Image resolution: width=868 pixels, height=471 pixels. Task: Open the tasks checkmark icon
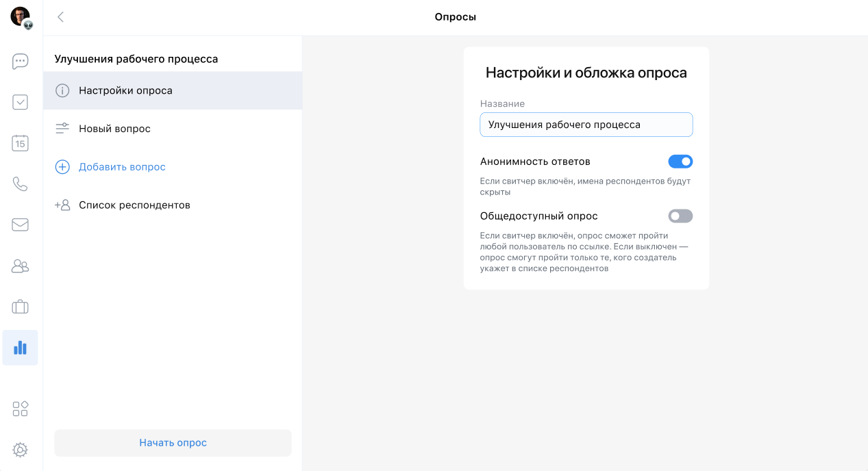[21, 102]
